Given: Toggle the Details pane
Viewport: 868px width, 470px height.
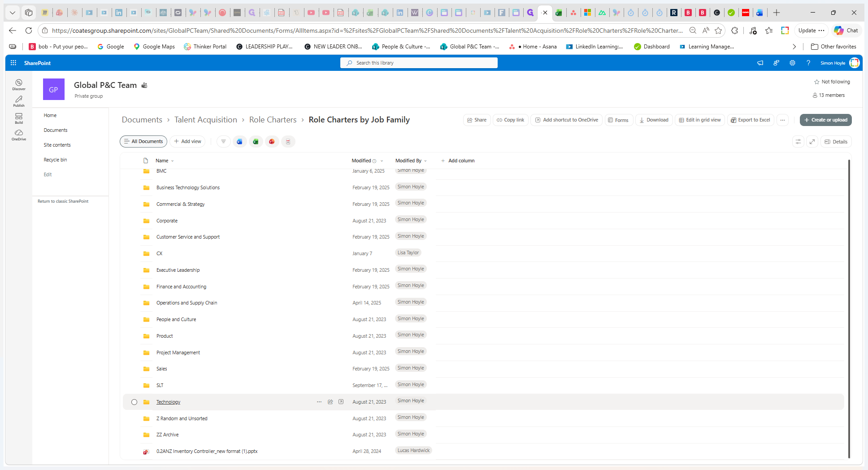Looking at the screenshot, I should click(x=836, y=142).
